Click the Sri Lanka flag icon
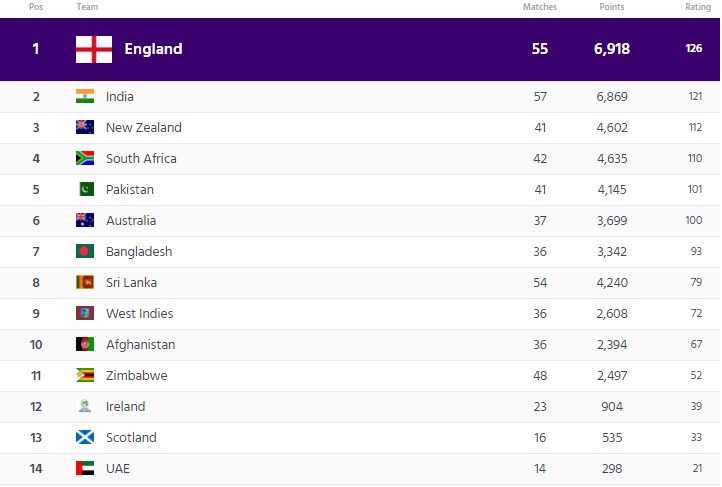Image resolution: width=722 pixels, height=487 pixels. [85, 283]
